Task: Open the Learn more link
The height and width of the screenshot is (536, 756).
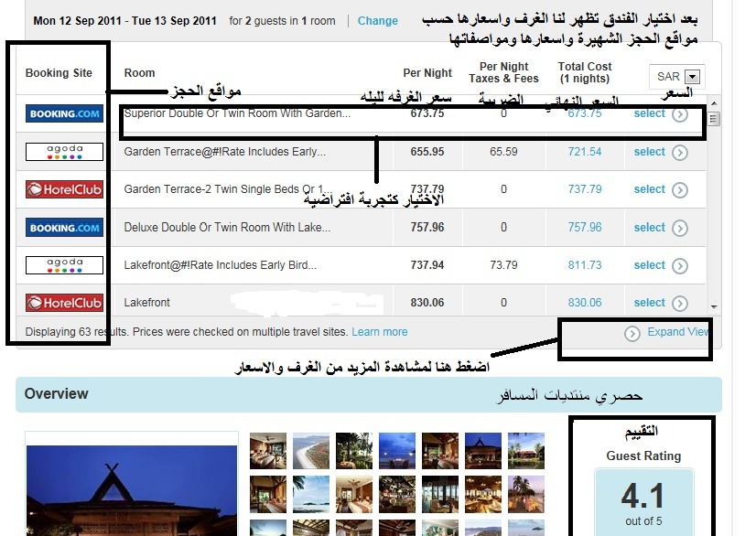Action: coord(379,332)
